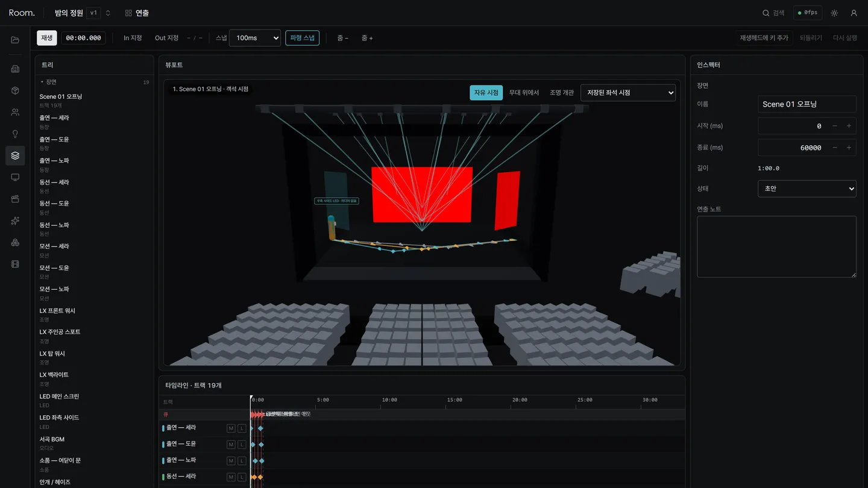Image resolution: width=868 pixels, height=488 pixels.
Task: Switch to 무대 위에서 view
Action: [x=524, y=93]
